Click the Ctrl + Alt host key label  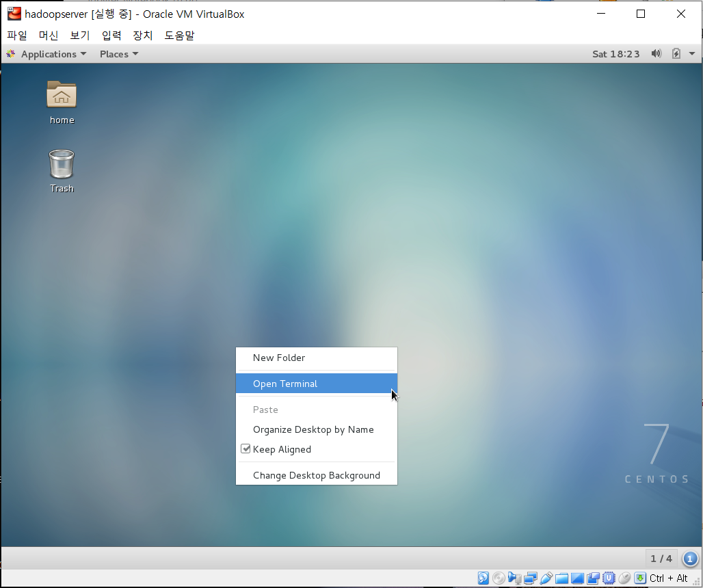pos(669,578)
